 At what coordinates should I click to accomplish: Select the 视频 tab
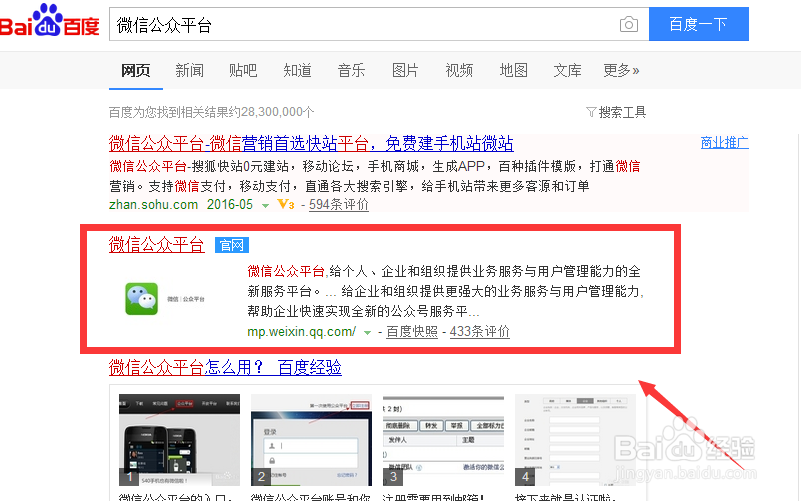[x=459, y=70]
